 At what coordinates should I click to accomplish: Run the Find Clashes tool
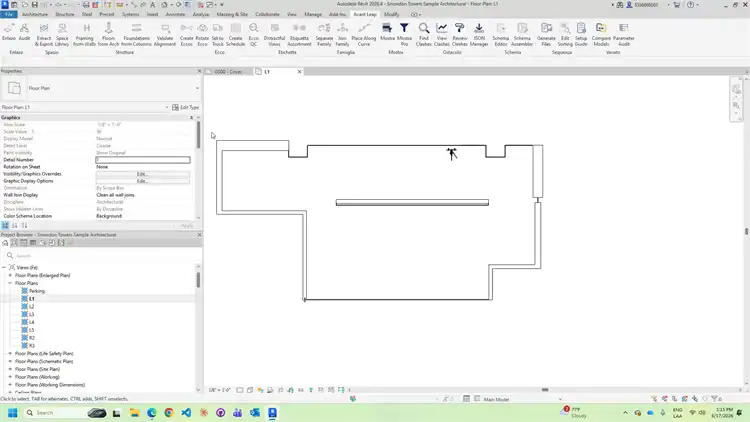[x=424, y=35]
